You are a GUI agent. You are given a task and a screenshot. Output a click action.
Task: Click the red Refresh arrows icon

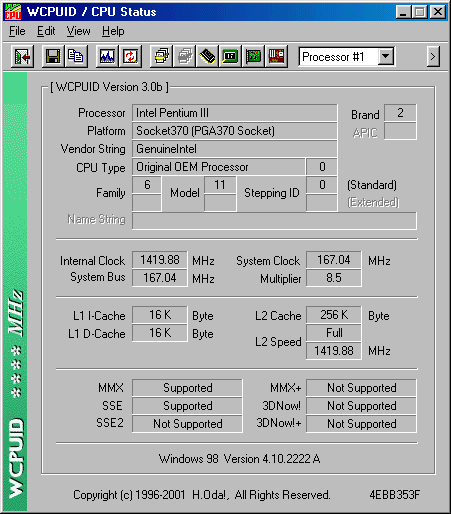coord(130,56)
